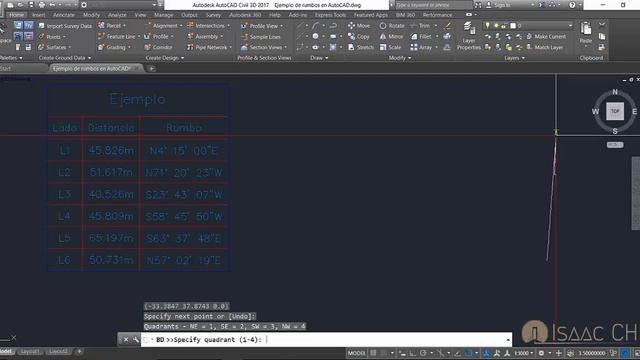Image resolution: width=640 pixels, height=360 pixels.
Task: Click Sample Lines tool
Action: [x=260, y=37]
